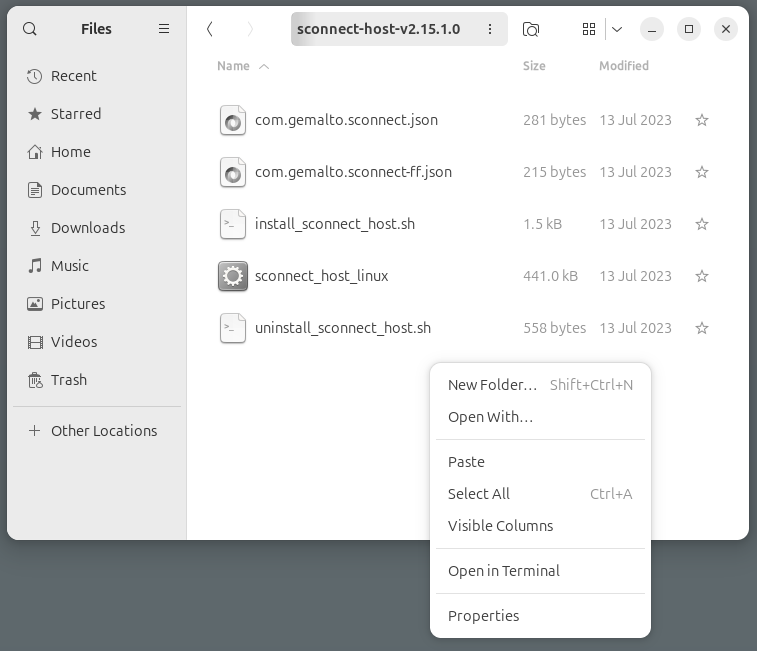The width and height of the screenshot is (757, 651).
Task: Click the Downloads arrow icon
Action: point(35,228)
